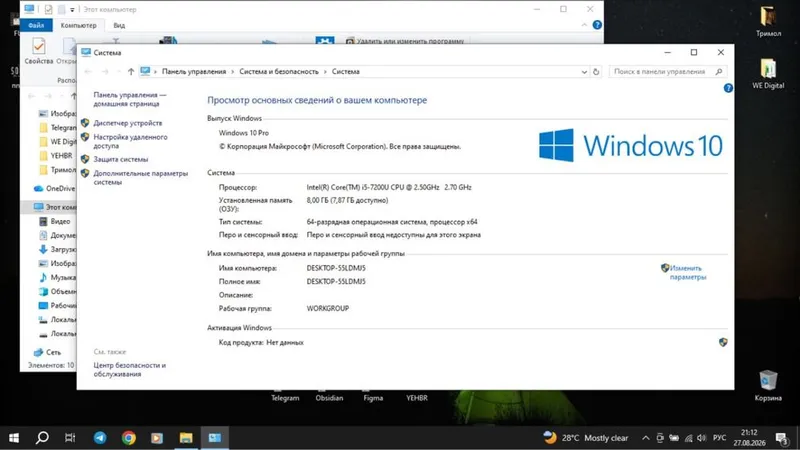
Task: Open the Файл menu tab
Action: (36, 25)
